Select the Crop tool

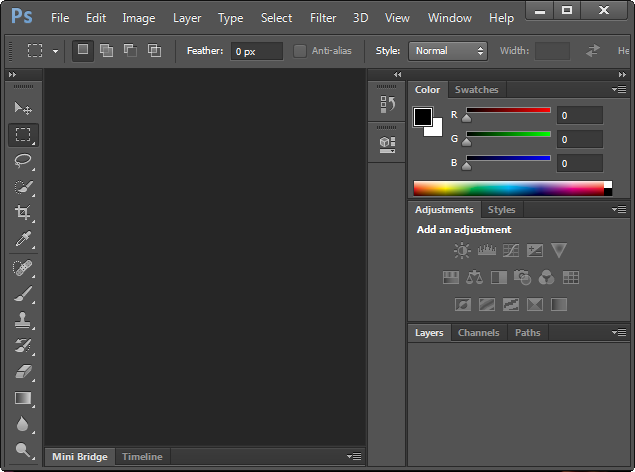point(23,213)
